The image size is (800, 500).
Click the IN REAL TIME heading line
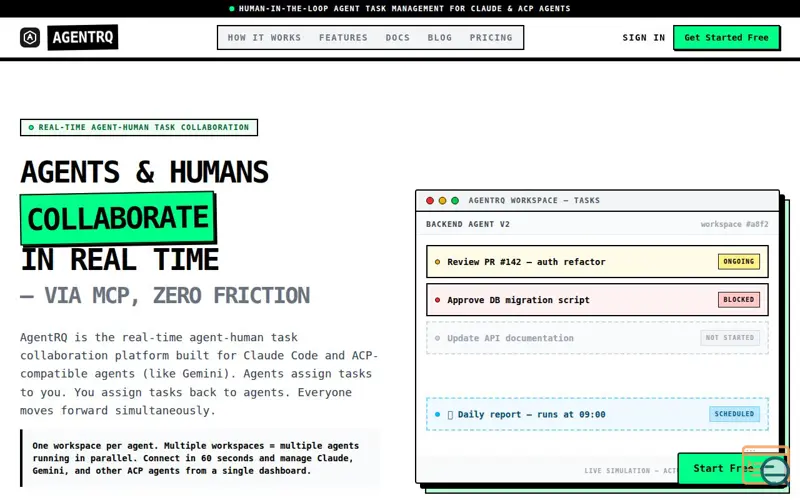[x=120, y=260]
